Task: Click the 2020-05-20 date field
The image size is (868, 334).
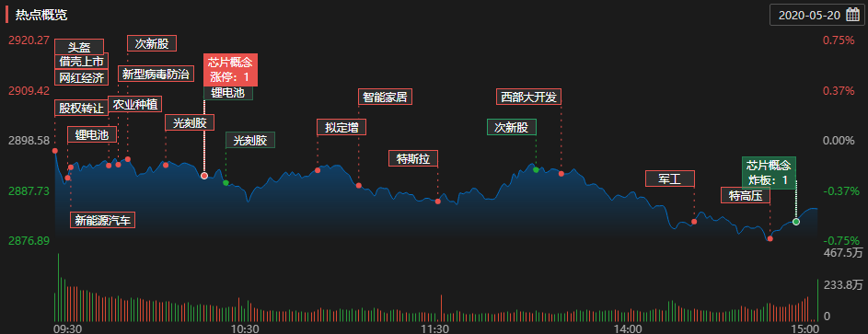Action: click(x=816, y=15)
